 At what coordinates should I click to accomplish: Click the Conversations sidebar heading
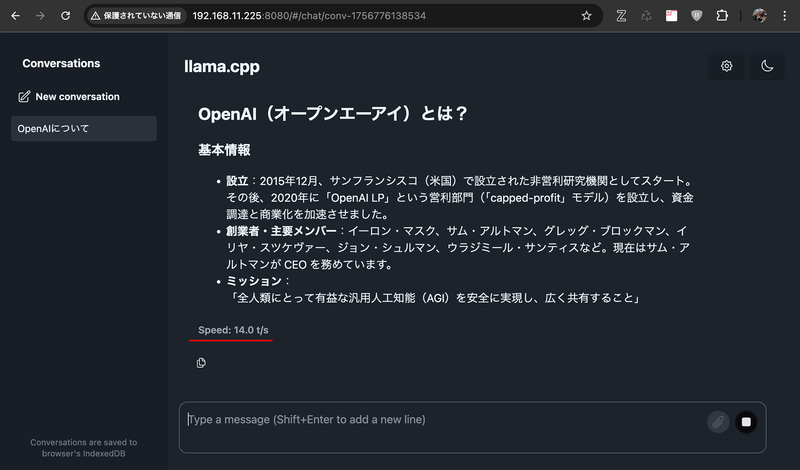pyautogui.click(x=61, y=64)
